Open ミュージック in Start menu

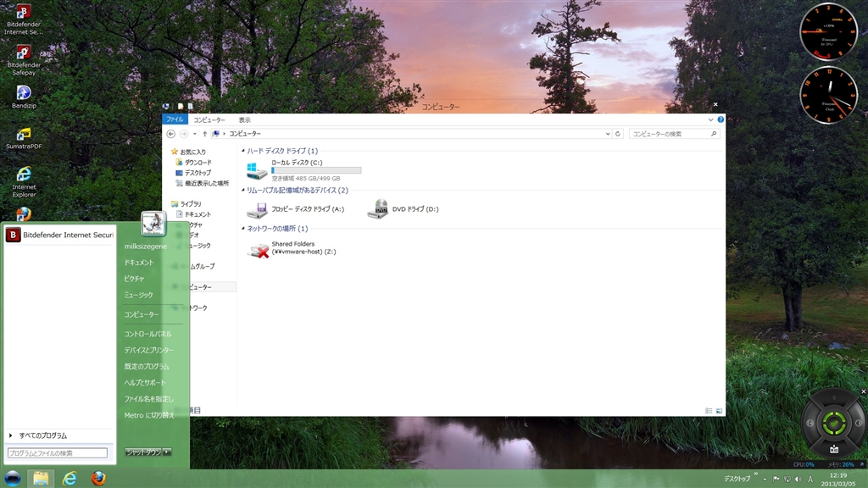[x=138, y=295]
